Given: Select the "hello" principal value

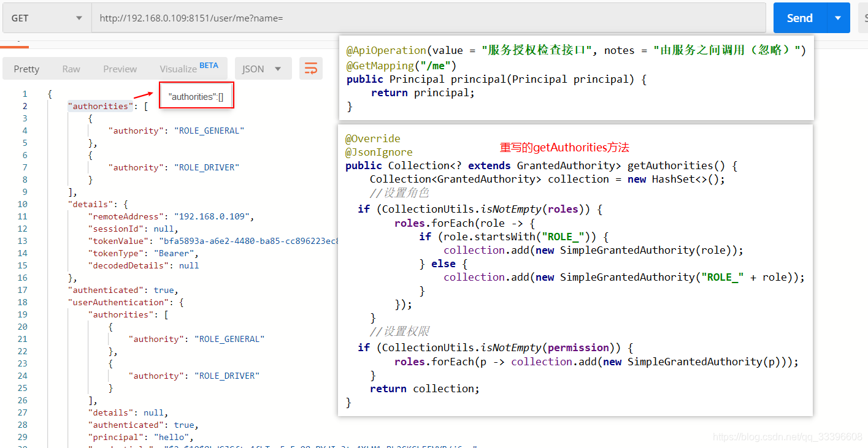Looking at the screenshot, I should 171,437.
